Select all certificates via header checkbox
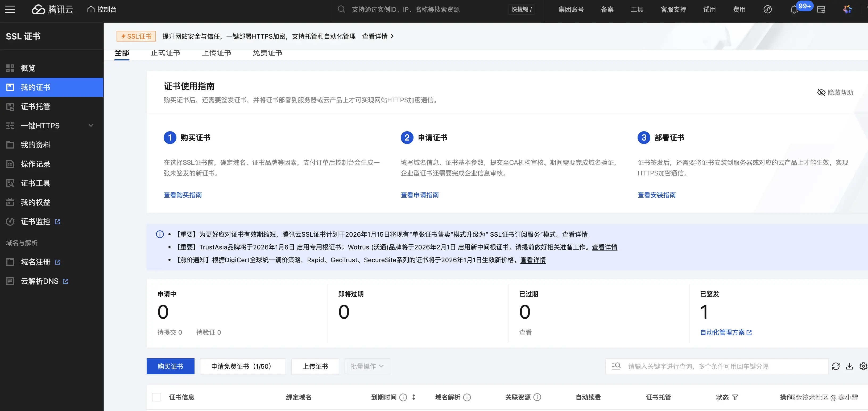The height and width of the screenshot is (411, 868). (x=156, y=397)
